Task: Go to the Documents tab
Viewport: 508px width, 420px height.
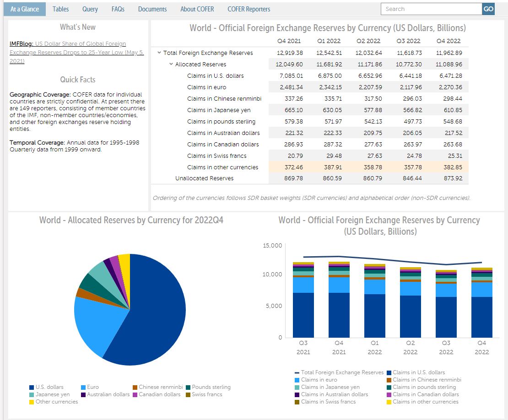Action: click(152, 9)
